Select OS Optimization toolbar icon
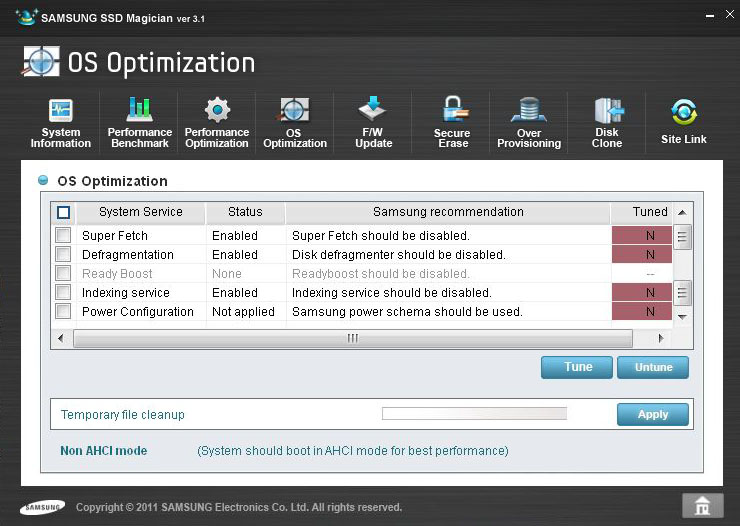The width and height of the screenshot is (740, 526). pos(294,110)
